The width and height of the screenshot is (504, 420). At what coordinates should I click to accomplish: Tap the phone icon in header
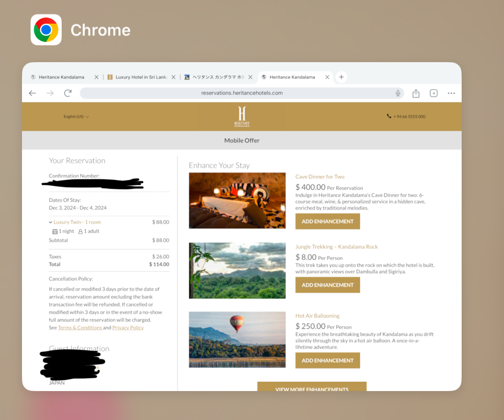[x=389, y=116]
